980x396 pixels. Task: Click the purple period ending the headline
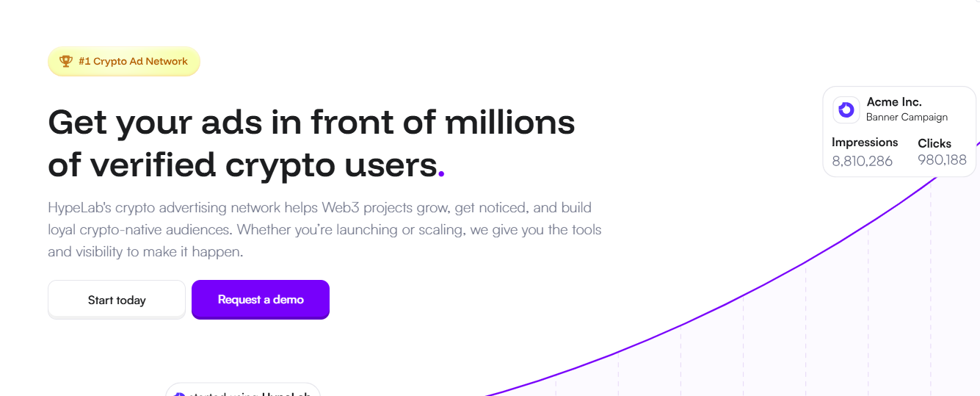click(x=441, y=173)
